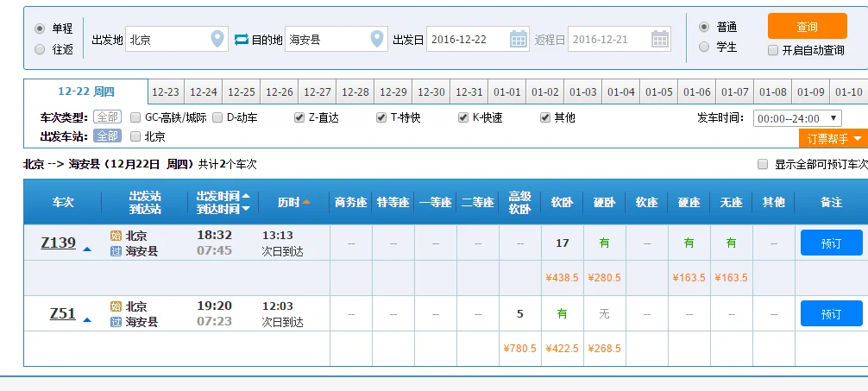The image size is (868, 391).
Task: Click the Z51 硬卧 price ¥268.5
Action: pyautogui.click(x=604, y=349)
